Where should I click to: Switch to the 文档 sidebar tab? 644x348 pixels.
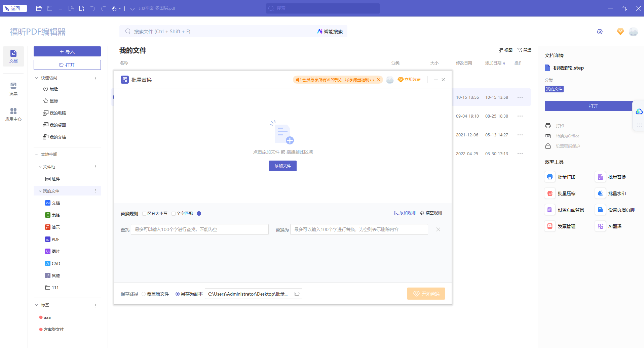13,56
